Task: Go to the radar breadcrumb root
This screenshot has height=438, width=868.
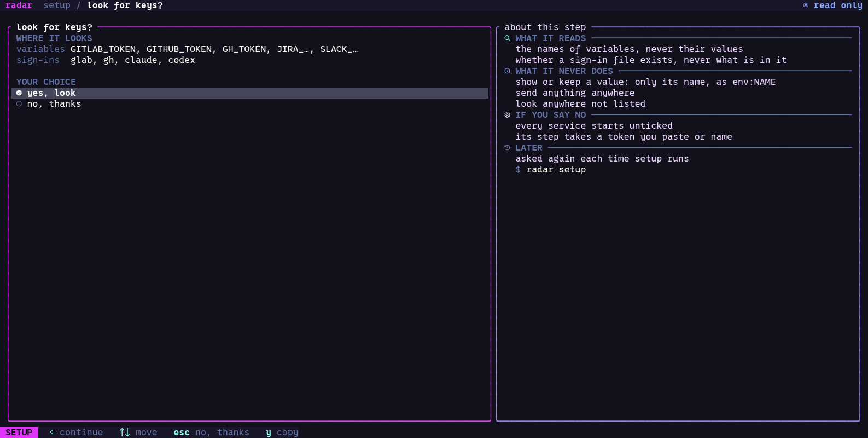Action: [19, 5]
